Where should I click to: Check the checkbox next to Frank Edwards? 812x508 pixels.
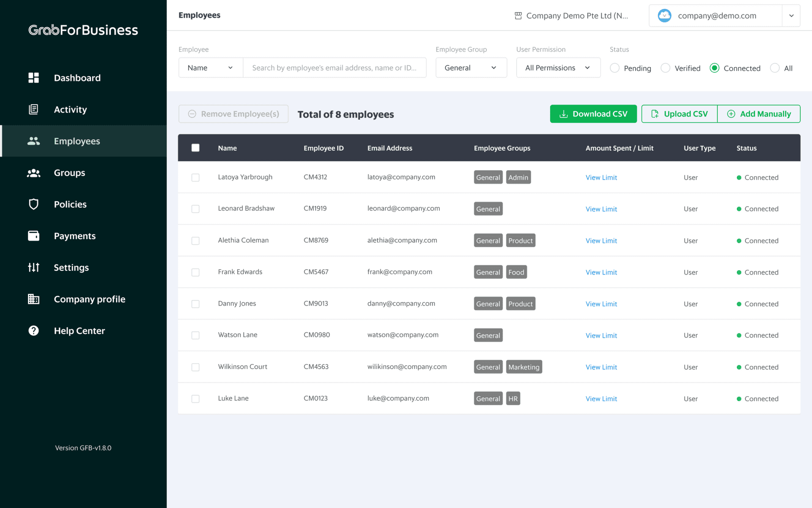pos(195,272)
